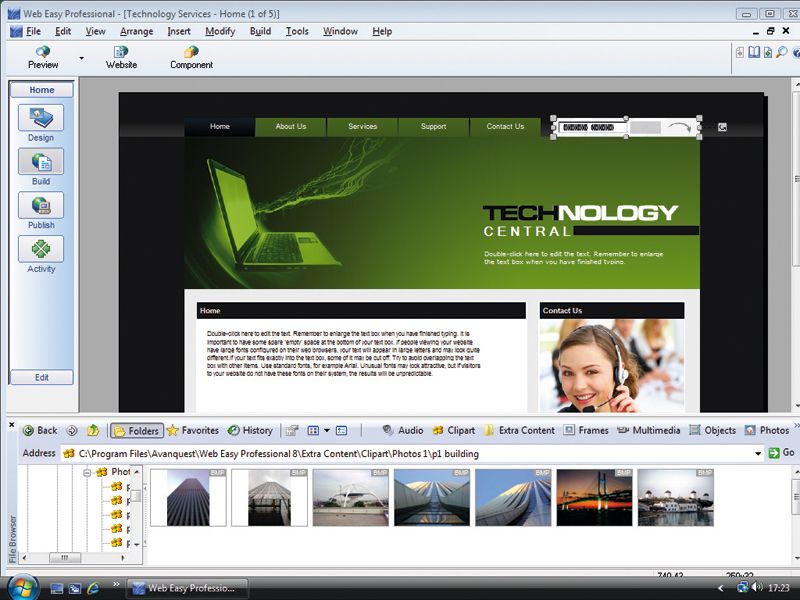Click the Back button in the File Browser

(x=42, y=431)
